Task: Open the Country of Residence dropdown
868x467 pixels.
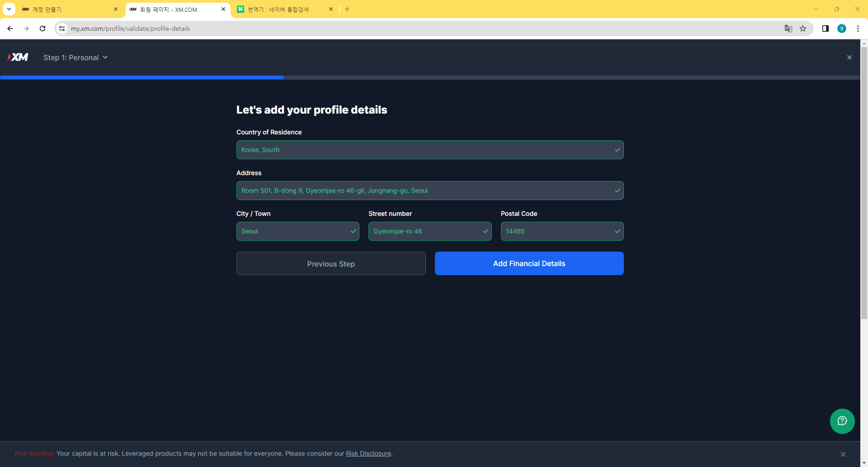Action: (429, 150)
